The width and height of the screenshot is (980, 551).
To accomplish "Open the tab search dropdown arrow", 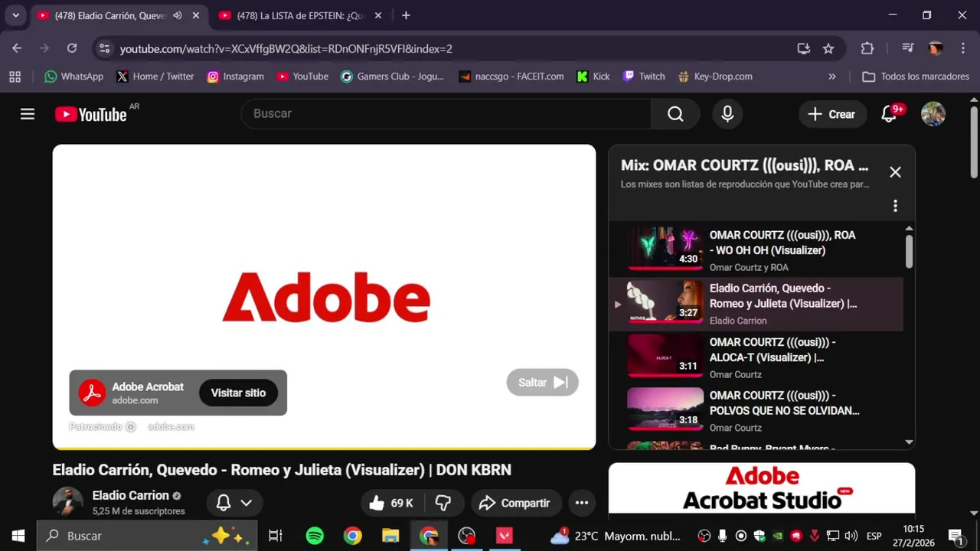I will (15, 15).
